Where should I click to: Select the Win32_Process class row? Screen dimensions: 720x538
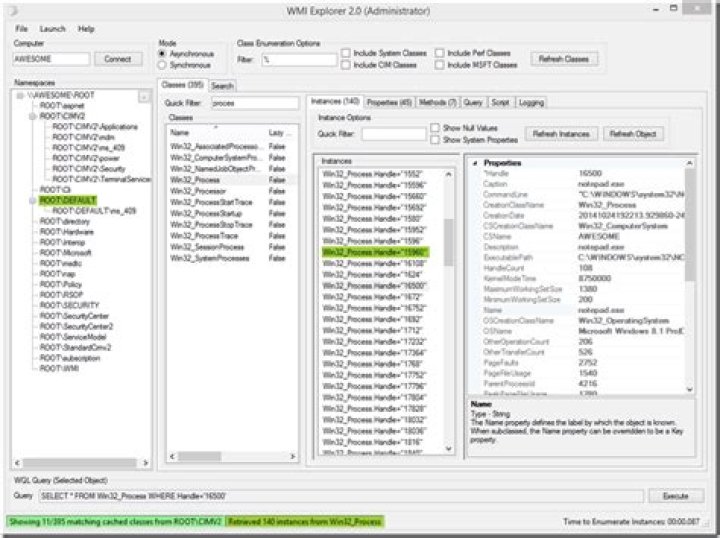tap(232, 180)
